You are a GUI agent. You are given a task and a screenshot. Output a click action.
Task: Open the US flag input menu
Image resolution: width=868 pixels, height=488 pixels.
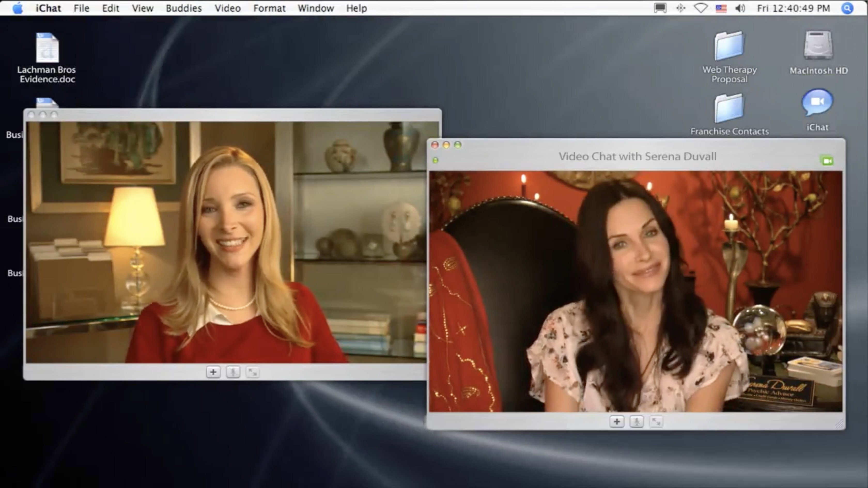pos(721,8)
